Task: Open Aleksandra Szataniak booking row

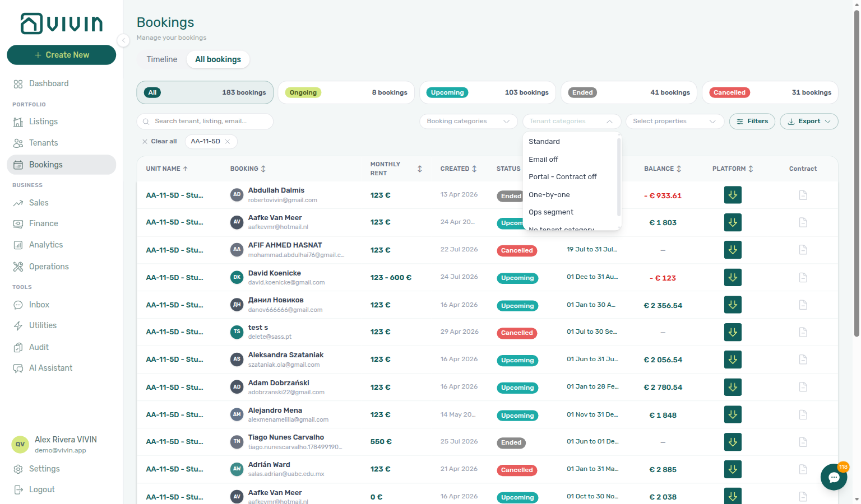Action: coord(487,360)
